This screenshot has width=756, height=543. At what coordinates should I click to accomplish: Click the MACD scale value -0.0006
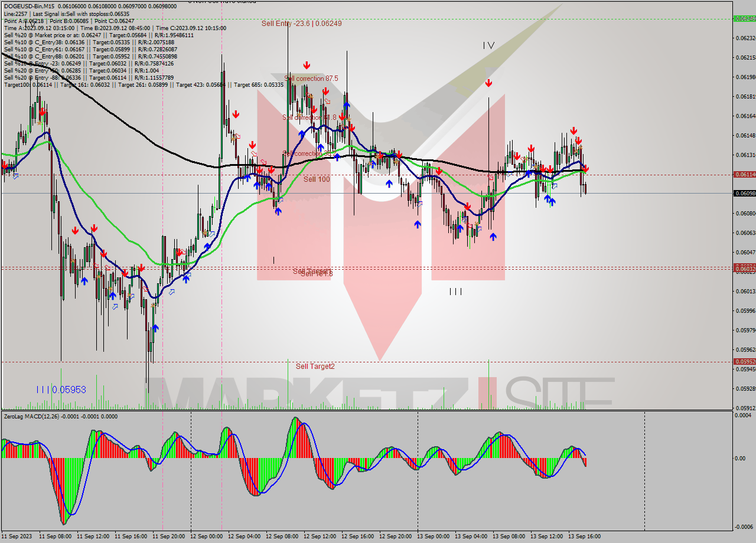743,527
